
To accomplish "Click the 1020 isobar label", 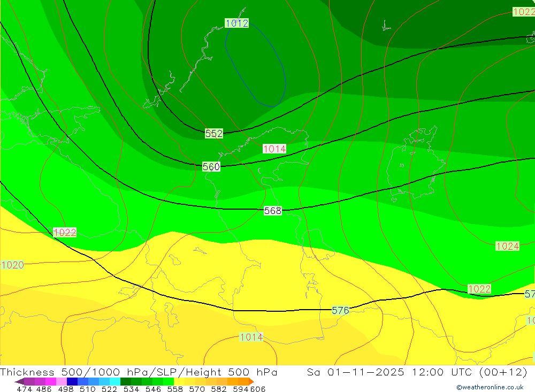I will [x=12, y=265].
